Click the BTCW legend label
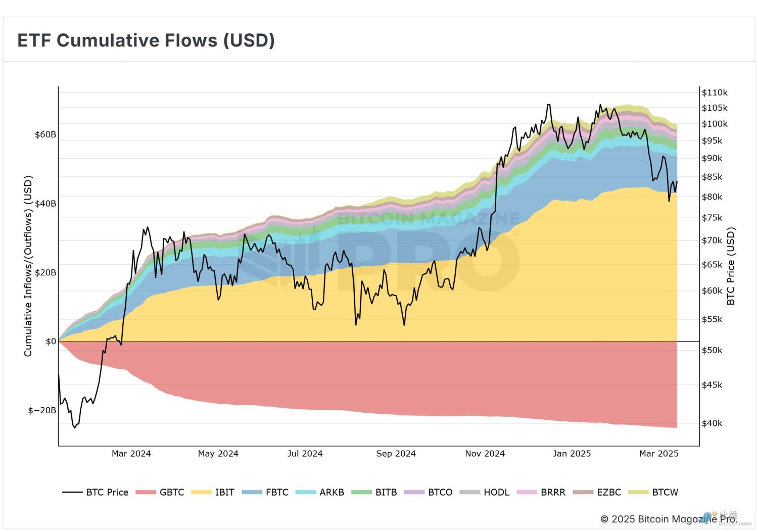Screen dimensions: 758x532 coord(665,492)
